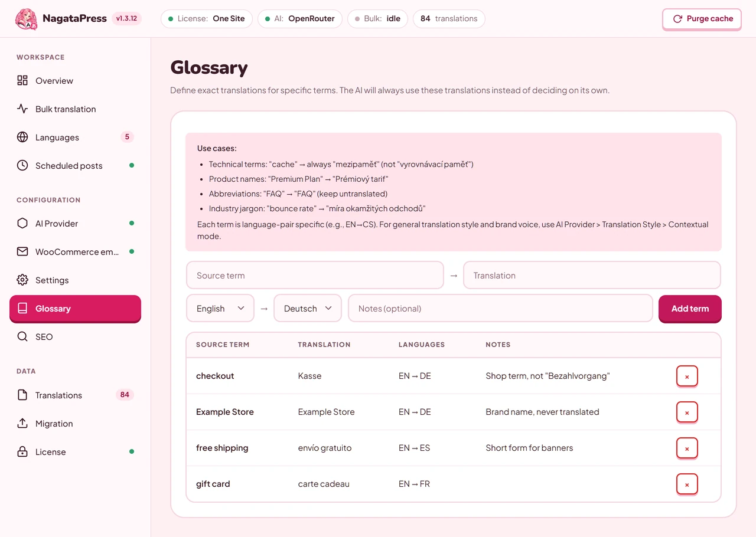Click the SEO magnifier icon

coord(22,337)
